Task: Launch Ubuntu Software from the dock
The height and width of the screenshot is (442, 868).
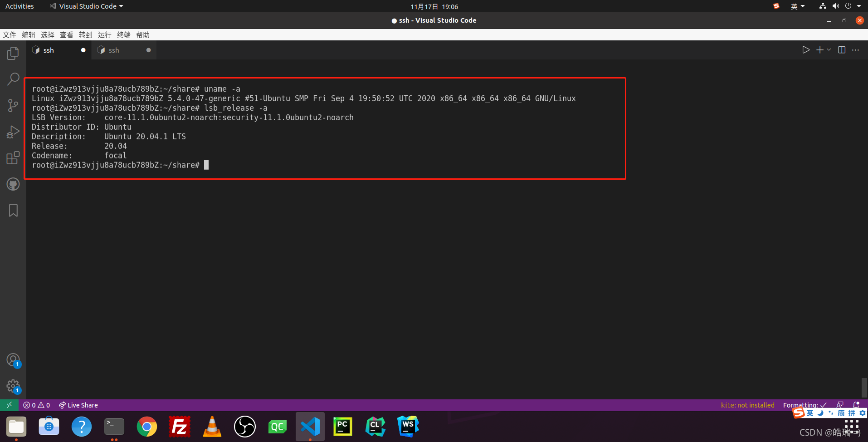Action: click(49, 427)
